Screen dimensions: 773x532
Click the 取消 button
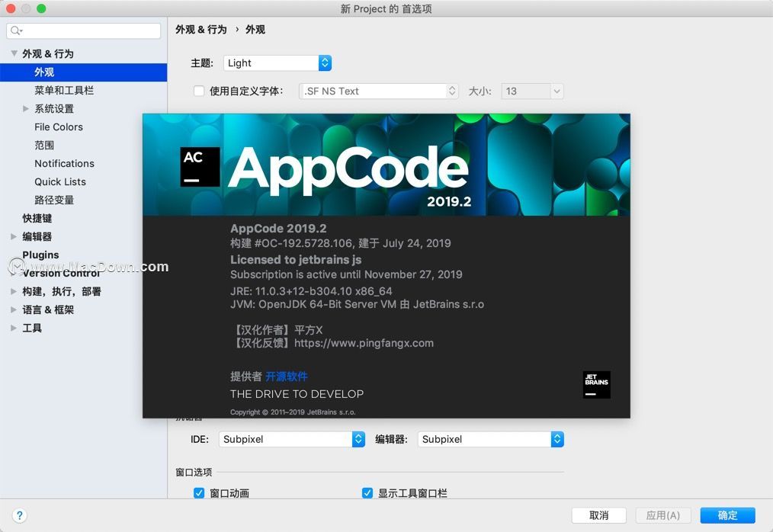[599, 515]
